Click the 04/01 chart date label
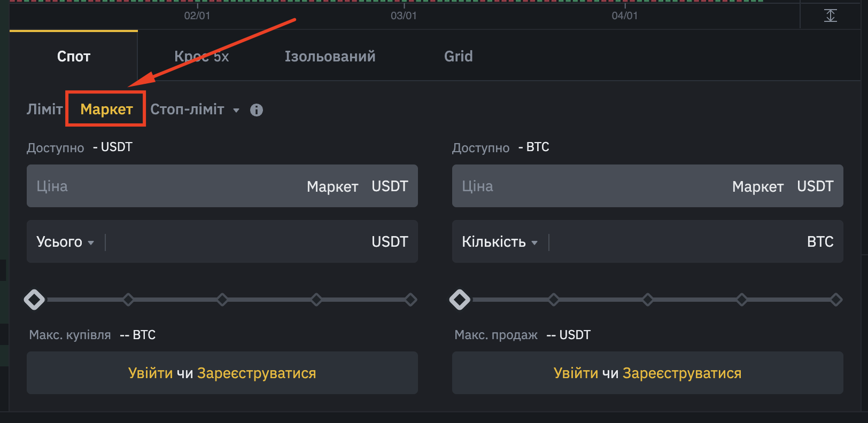 (x=625, y=15)
